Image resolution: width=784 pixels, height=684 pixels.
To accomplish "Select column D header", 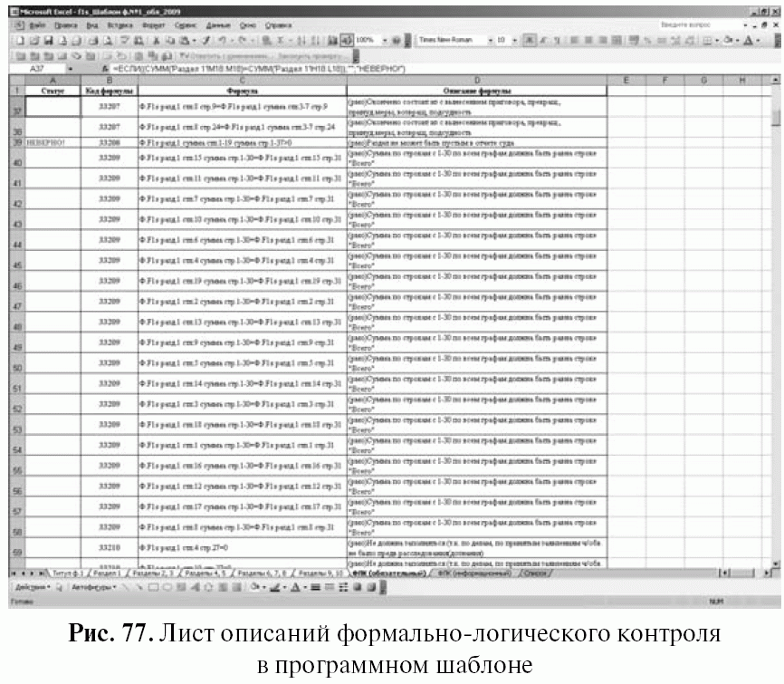I will click(477, 80).
